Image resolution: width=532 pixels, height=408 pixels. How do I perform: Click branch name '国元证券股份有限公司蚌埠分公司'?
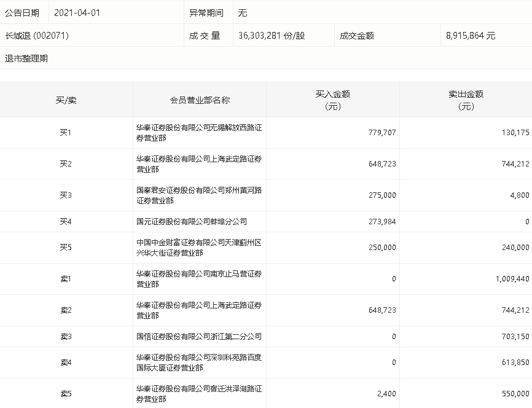coord(192,222)
